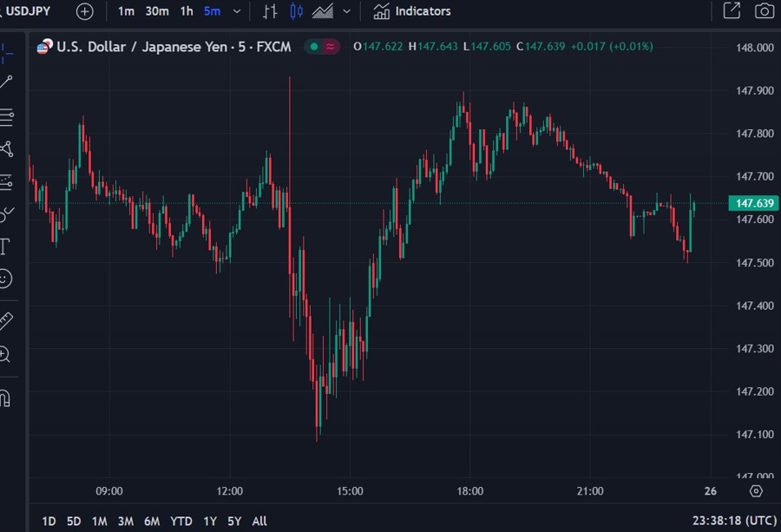Expand the time interval dropdown arrow
The width and height of the screenshot is (781, 532).
[x=237, y=11]
